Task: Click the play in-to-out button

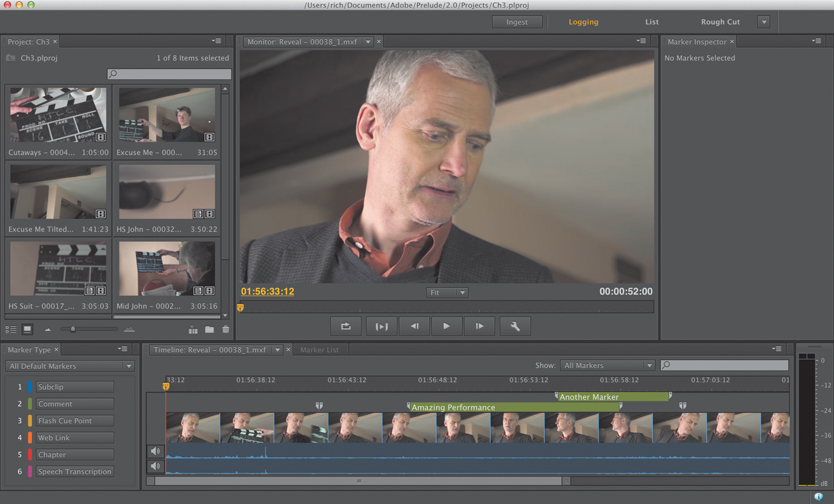Action: [381, 326]
